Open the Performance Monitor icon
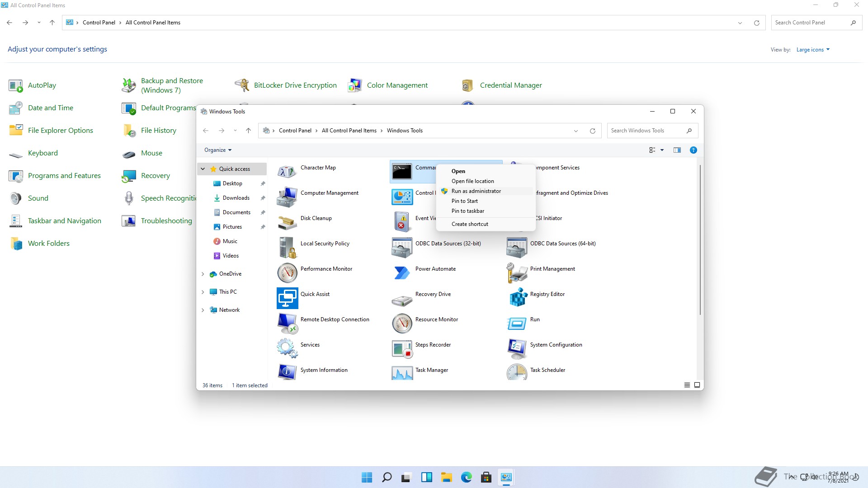This screenshot has width=868, height=488. 287,273
